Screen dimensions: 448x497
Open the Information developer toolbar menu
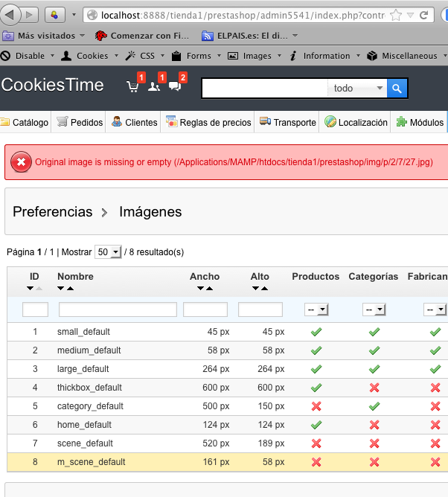tap(324, 56)
